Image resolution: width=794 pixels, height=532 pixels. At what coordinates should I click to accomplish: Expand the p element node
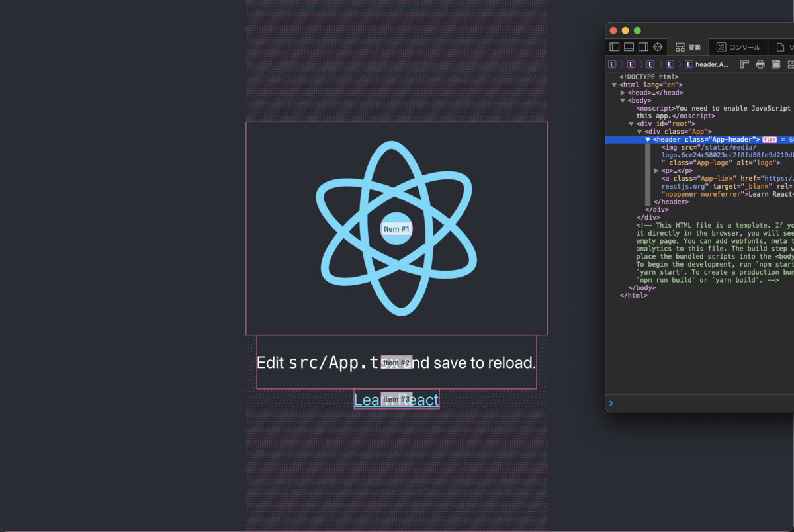656,171
